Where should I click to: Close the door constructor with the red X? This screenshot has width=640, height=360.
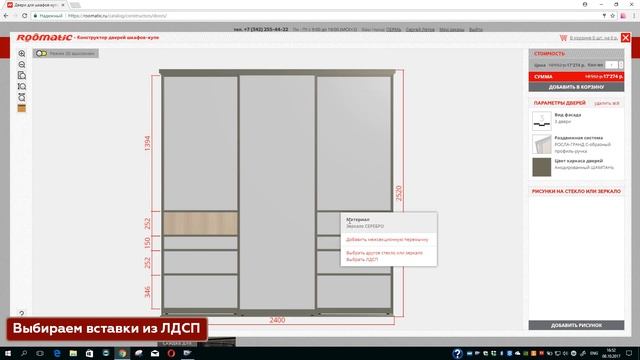[x=625, y=38]
